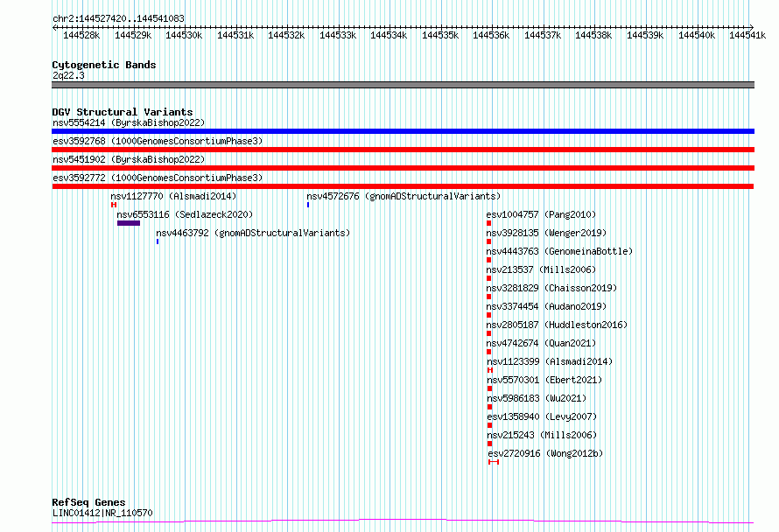Screen dimensions: 779x532
Task: Click the red marker under nsv1123399
Action: pos(490,370)
